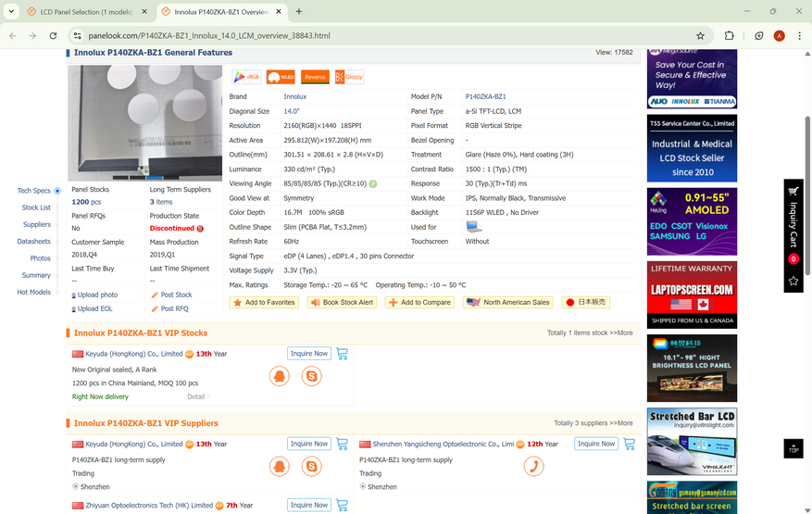Click Skype icon for Keyuda under VIP Suppliers
This screenshot has height=514, width=812.
point(311,467)
